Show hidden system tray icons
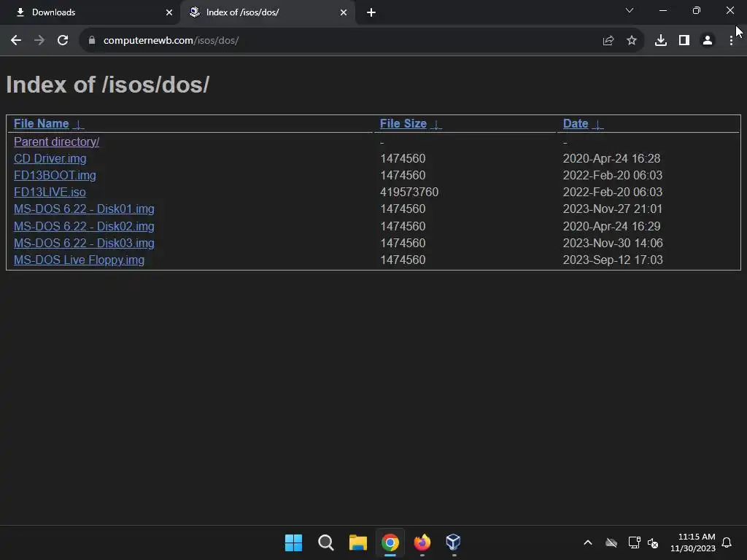Screen dimensions: 747x560 [588, 542]
